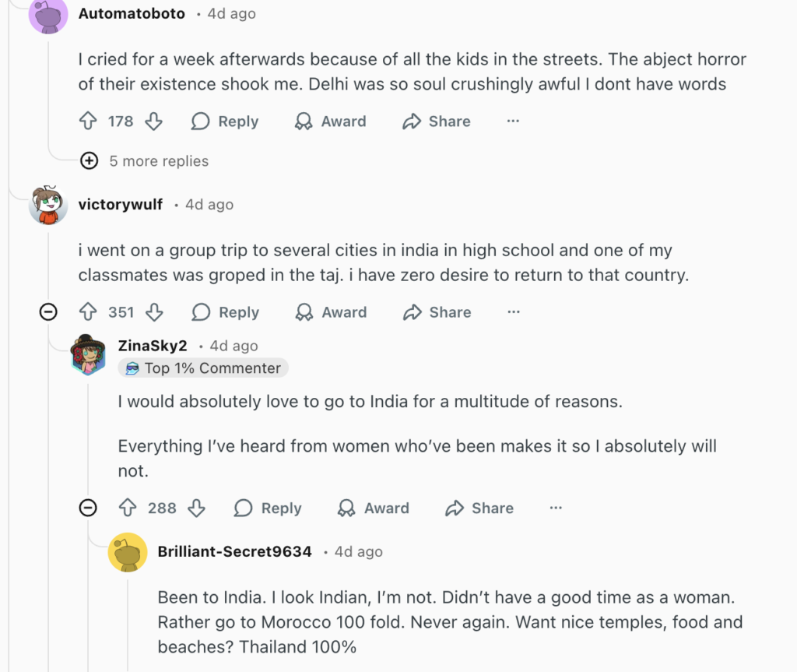Upvote Automatoboto's comment

[88, 121]
